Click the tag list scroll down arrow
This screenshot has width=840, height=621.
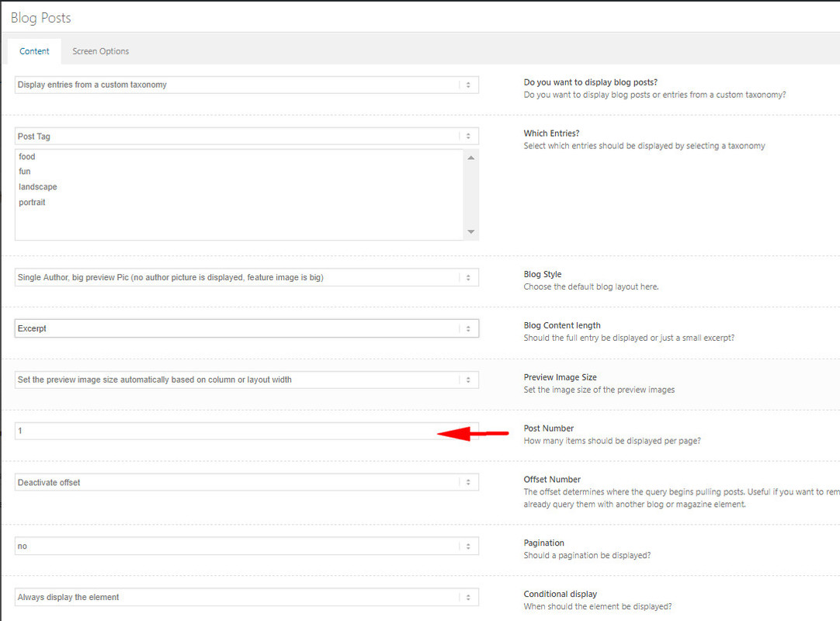[x=471, y=231]
